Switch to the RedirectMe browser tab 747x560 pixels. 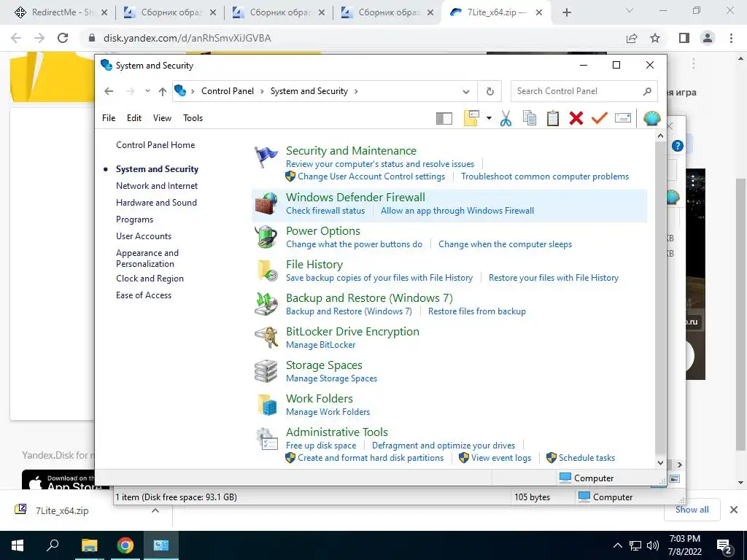(61, 12)
